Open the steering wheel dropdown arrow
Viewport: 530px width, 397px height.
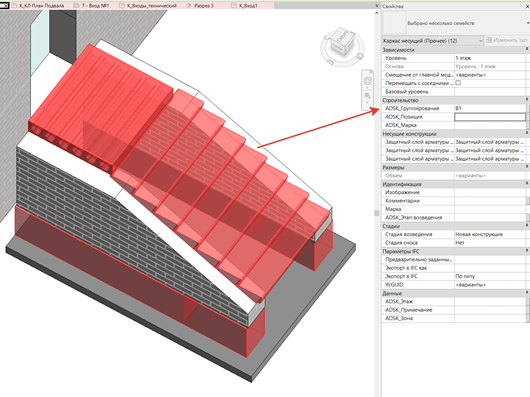pos(367,88)
